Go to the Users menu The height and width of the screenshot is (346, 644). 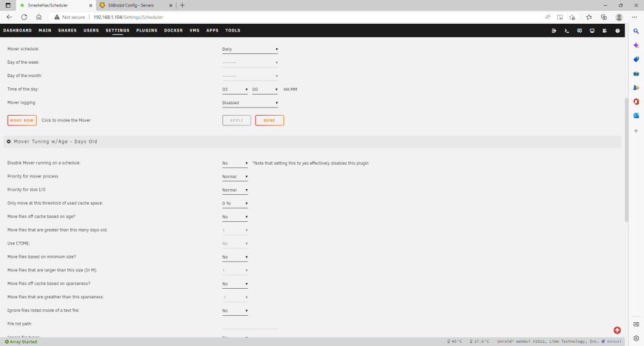(x=91, y=30)
